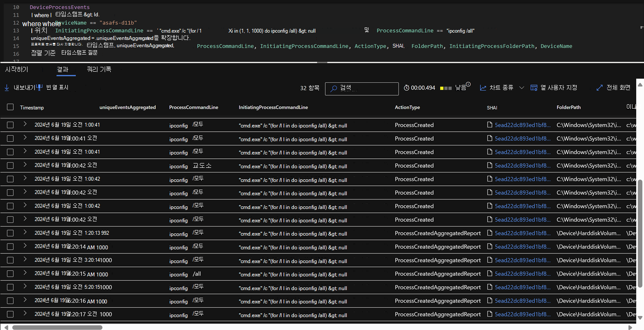Open the chart type dropdown arrow

tap(522, 88)
